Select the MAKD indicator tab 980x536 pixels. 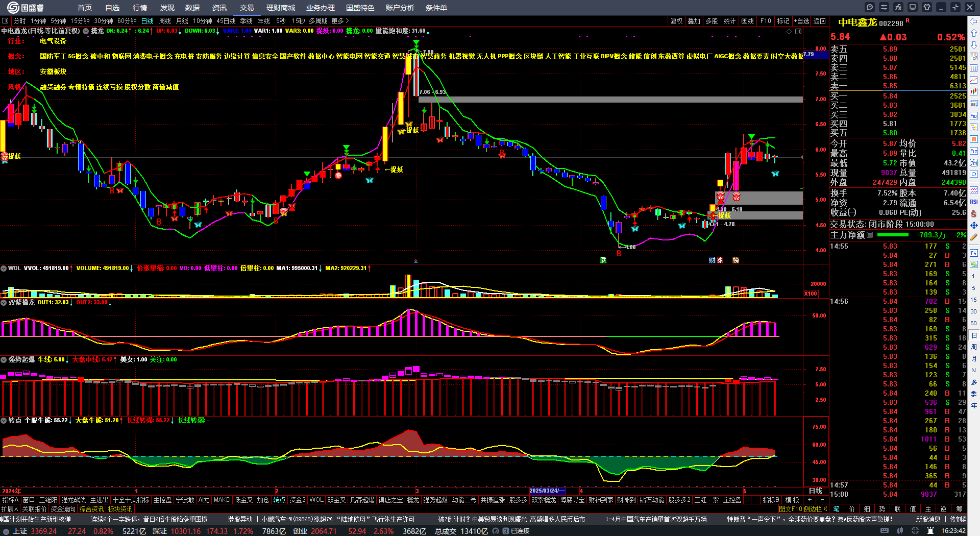(x=222, y=500)
